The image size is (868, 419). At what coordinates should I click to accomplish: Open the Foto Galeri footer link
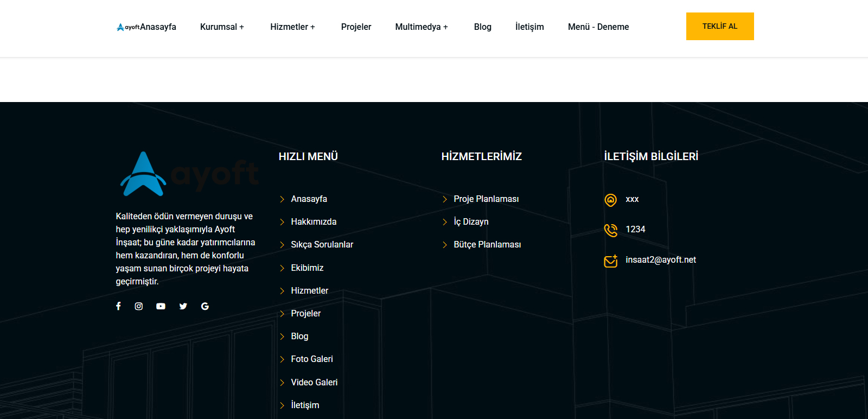[x=312, y=359]
